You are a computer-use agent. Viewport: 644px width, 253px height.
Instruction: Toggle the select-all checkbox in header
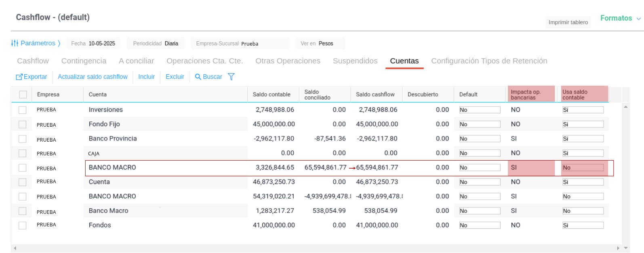(x=23, y=94)
